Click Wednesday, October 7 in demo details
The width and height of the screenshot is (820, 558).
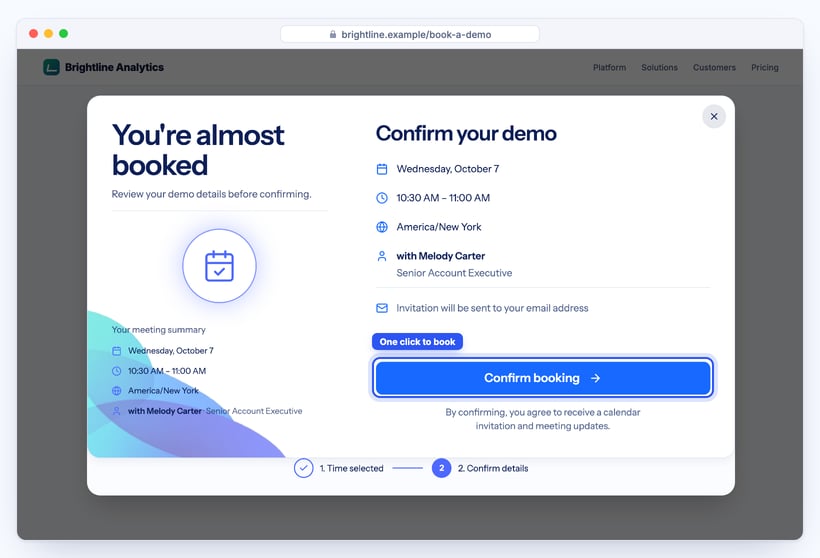coord(448,169)
